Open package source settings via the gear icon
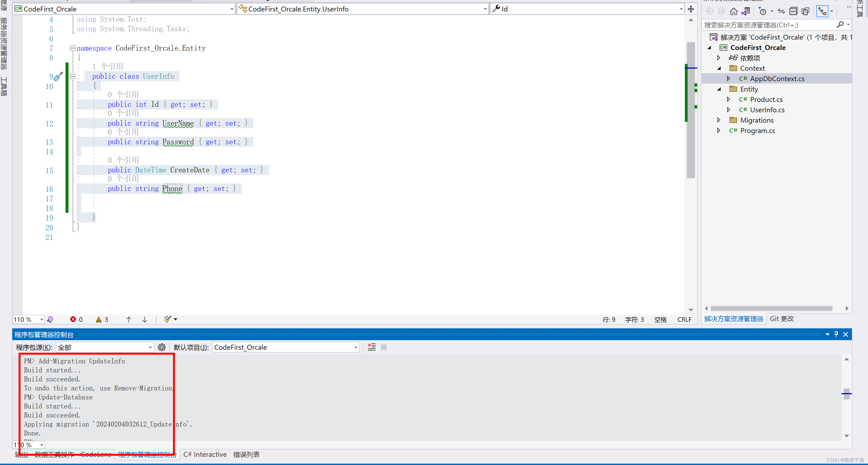This screenshot has width=868, height=465. point(162,347)
